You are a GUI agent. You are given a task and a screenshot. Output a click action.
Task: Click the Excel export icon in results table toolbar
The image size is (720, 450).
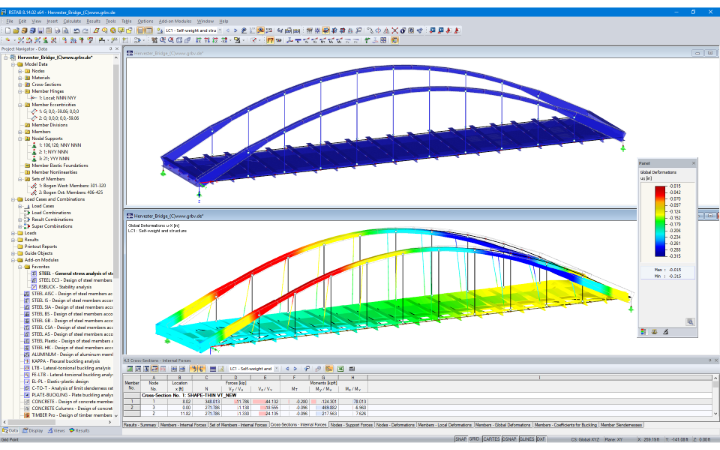pos(341,369)
